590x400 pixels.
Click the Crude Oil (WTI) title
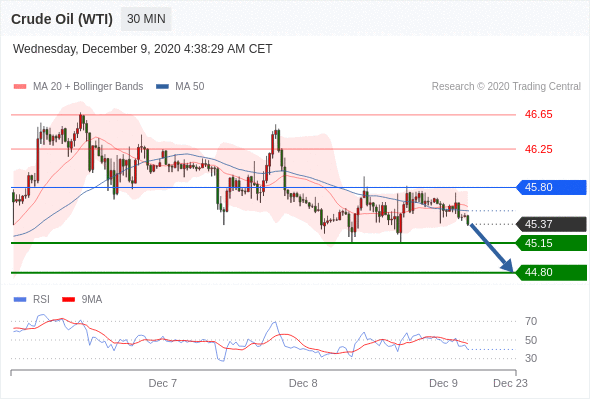(62, 19)
